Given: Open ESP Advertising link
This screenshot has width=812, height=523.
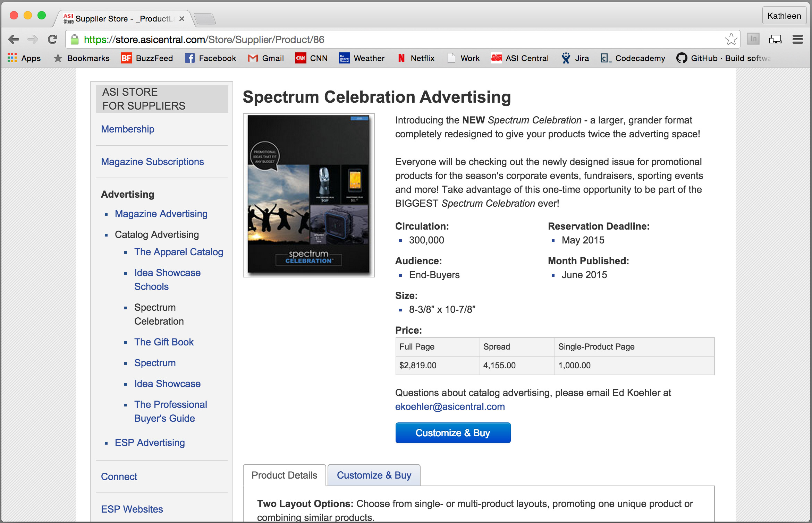Looking at the screenshot, I should pyautogui.click(x=150, y=443).
